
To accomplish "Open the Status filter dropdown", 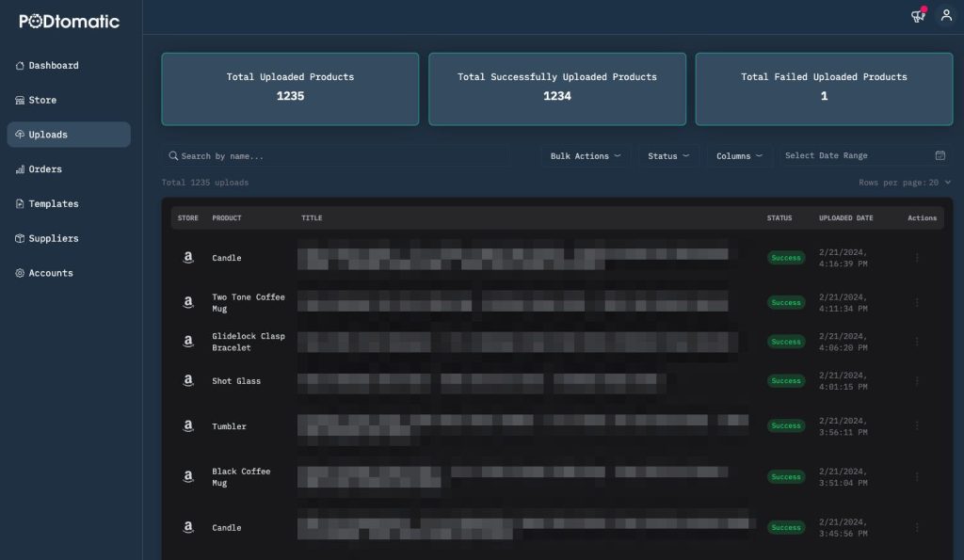I will (668, 156).
